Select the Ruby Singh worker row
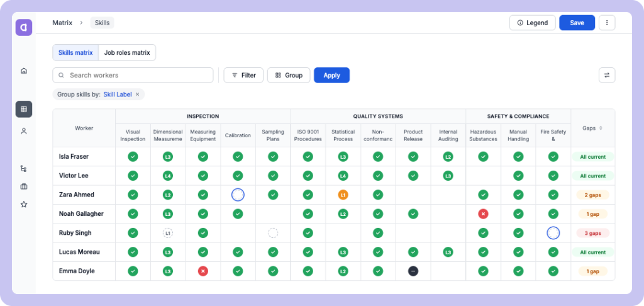 coord(334,233)
